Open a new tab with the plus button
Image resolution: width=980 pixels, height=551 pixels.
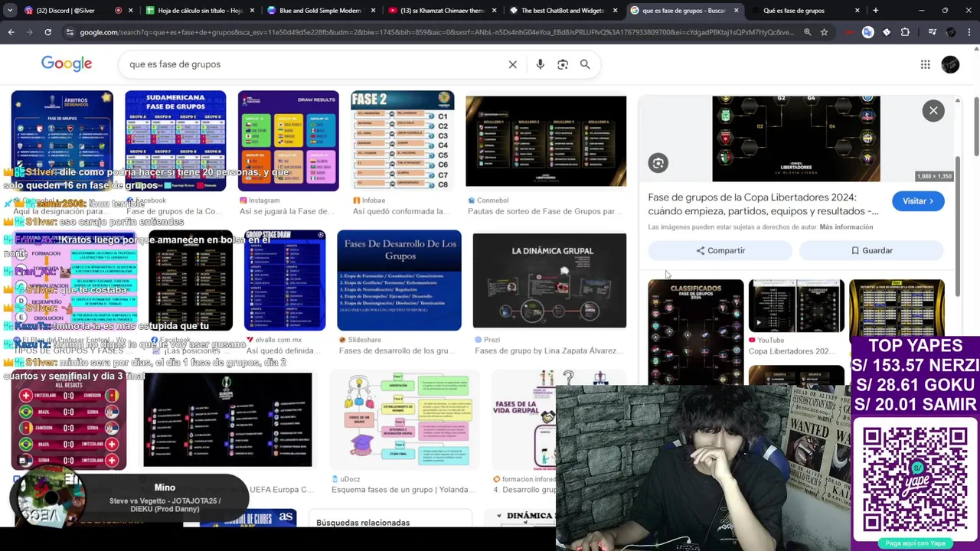875,11
